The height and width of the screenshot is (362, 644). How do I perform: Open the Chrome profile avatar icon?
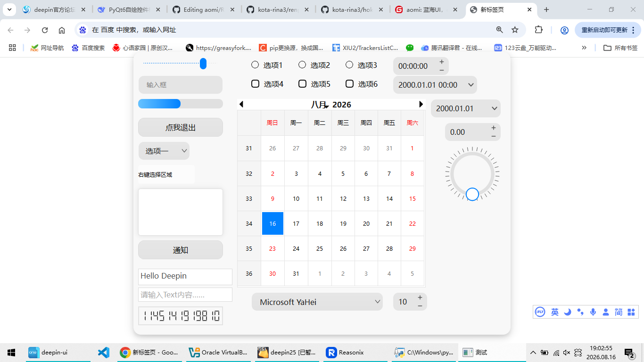pos(564,30)
